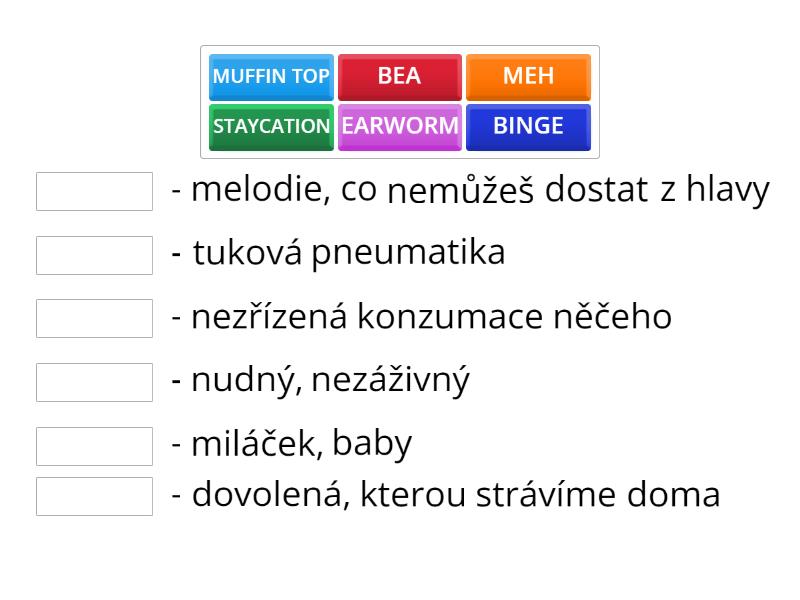This screenshot has width=800, height=600.
Task: Click the 'miláček, baby' definition text
Action: tap(295, 443)
